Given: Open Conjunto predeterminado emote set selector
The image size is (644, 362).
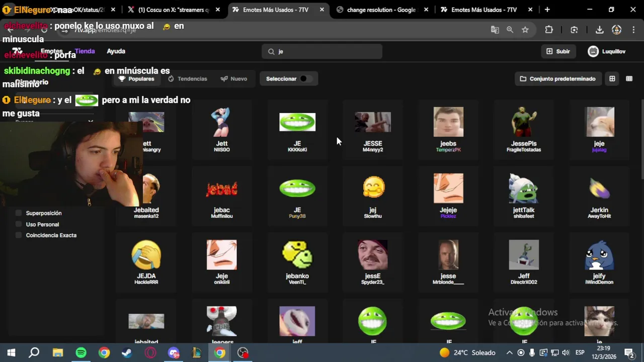Looking at the screenshot, I should click(x=557, y=79).
